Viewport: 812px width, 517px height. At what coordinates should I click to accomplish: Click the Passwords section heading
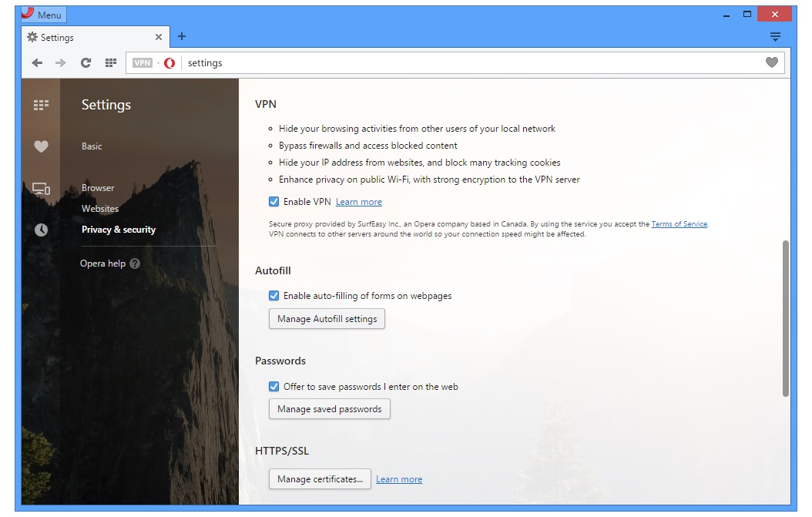(x=280, y=361)
